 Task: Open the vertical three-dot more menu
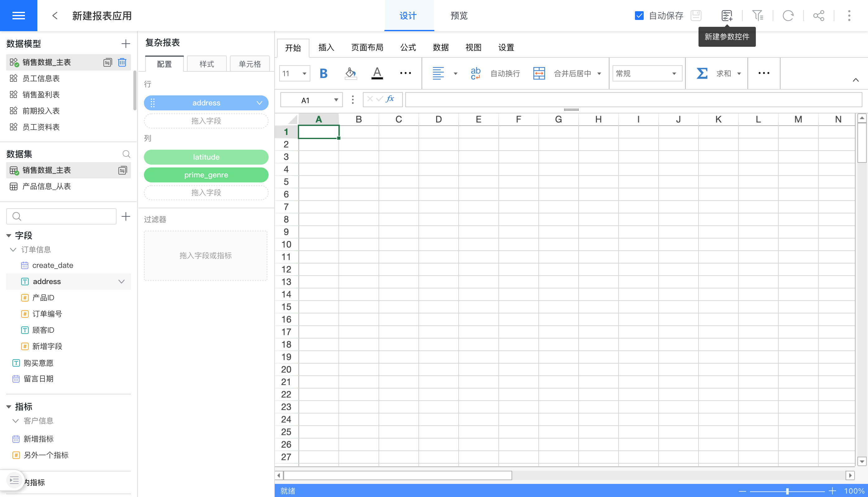click(849, 16)
